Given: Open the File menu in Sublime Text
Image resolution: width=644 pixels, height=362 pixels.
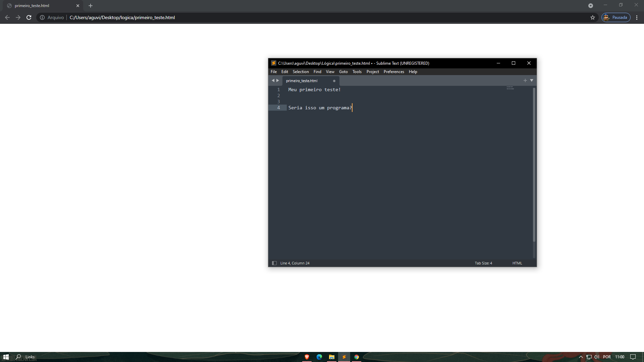Looking at the screenshot, I should point(274,72).
